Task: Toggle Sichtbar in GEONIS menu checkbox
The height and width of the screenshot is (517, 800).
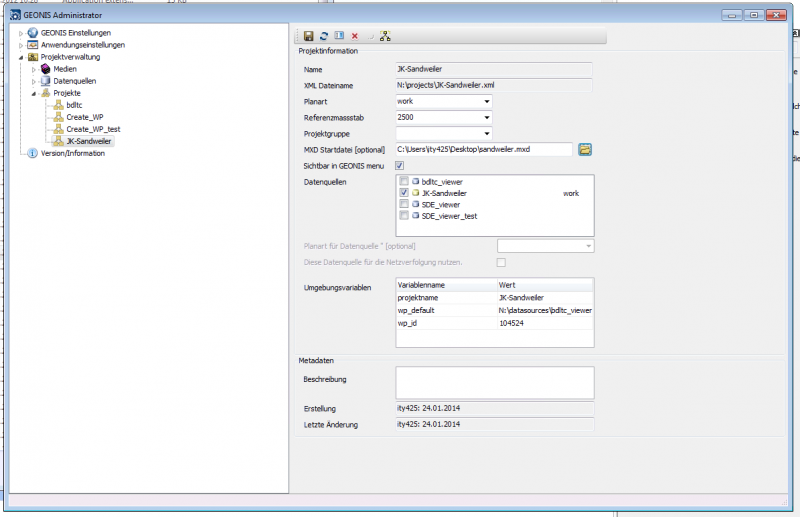Action: point(399,165)
